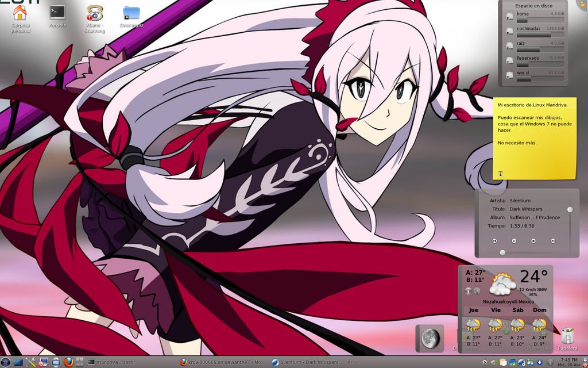Open the clock showing 7:45 PM
This screenshot has height=368, width=588.
(x=569, y=362)
